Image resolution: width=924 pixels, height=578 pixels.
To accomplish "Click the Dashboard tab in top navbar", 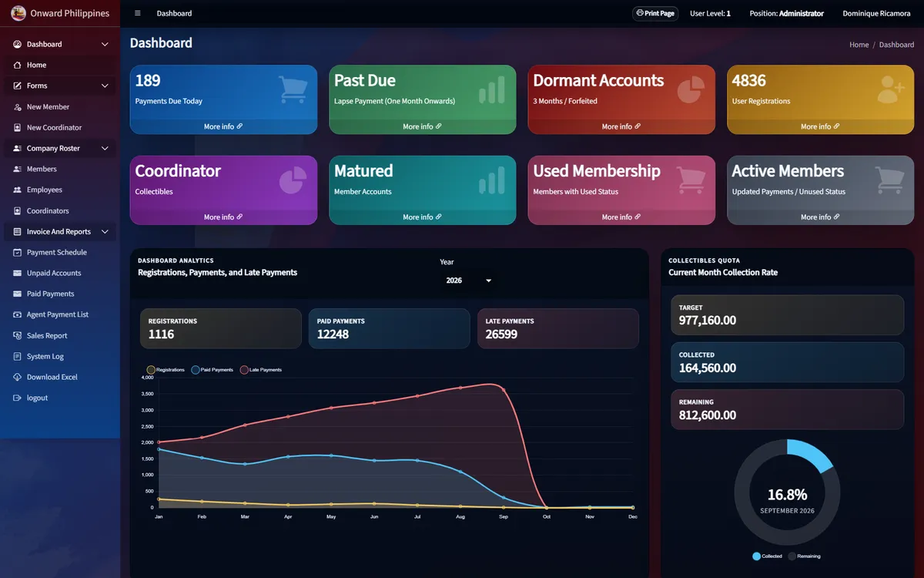I will pos(174,13).
